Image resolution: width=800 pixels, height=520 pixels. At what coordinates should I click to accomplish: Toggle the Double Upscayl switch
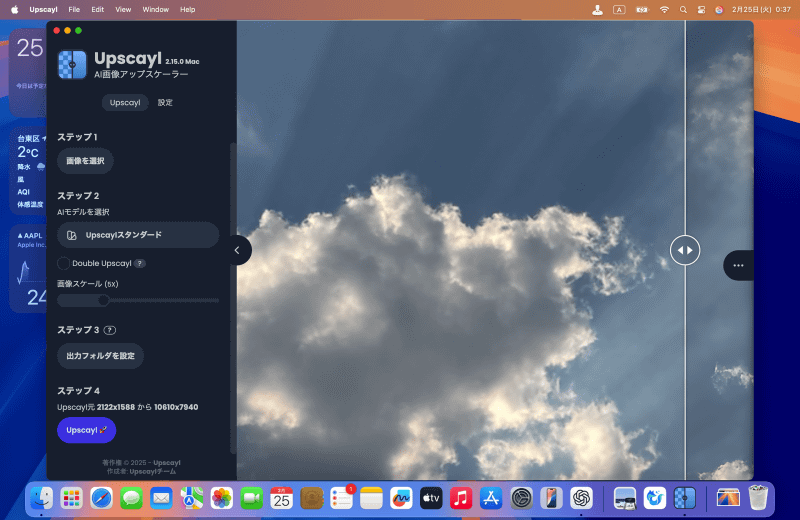pos(63,263)
